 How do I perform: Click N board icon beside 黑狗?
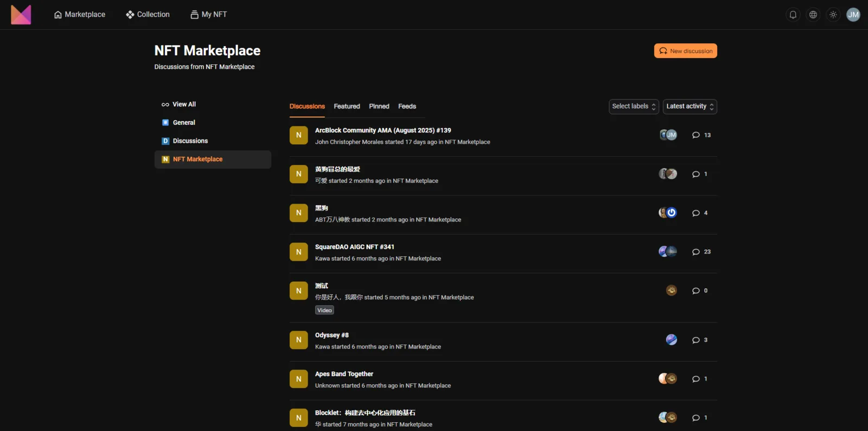299,213
